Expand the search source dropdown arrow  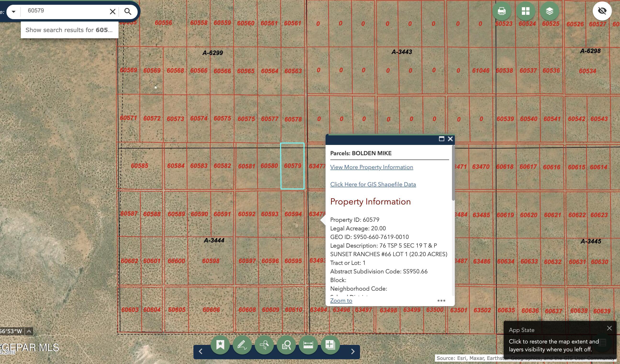coord(14,11)
